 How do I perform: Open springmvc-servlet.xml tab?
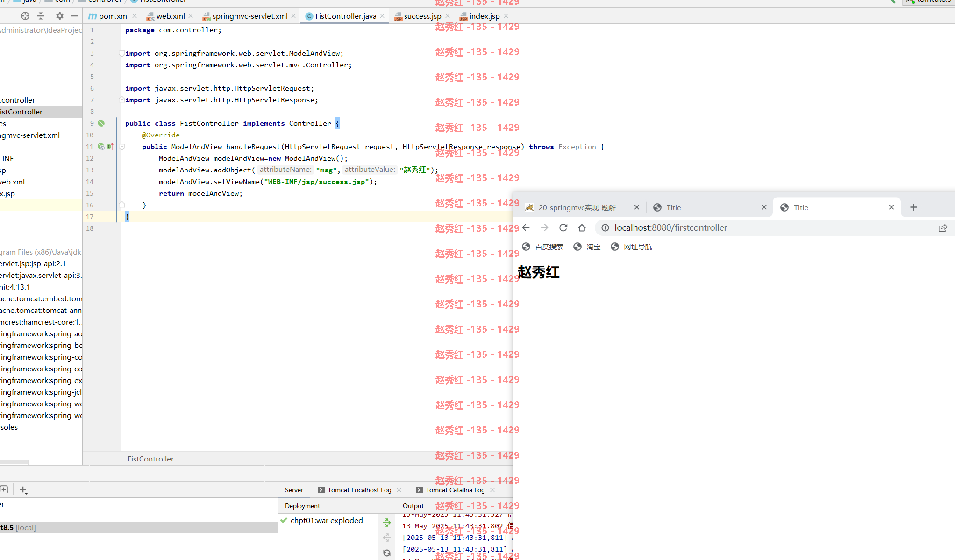[245, 16]
